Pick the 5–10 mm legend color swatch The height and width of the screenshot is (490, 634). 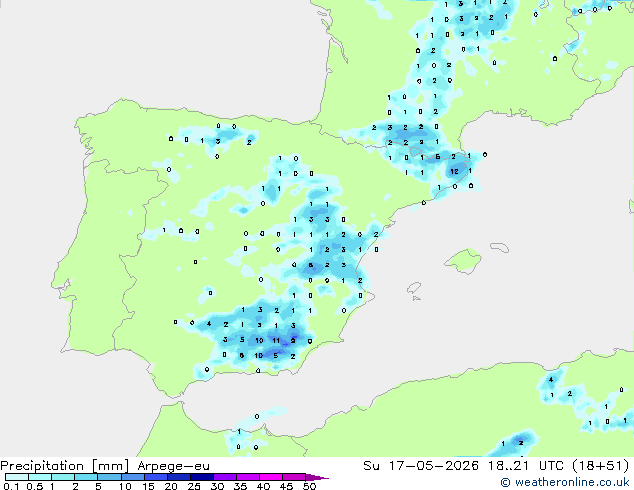[109, 477]
